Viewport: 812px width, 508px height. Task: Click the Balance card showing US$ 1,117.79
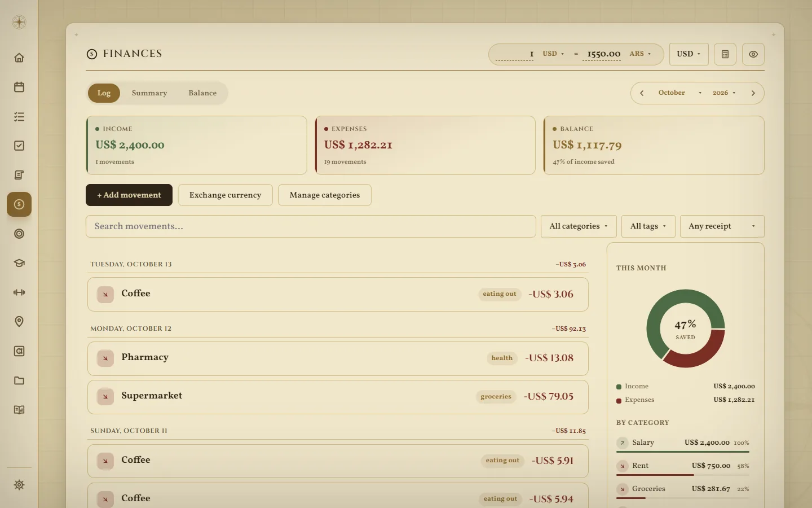point(654,145)
